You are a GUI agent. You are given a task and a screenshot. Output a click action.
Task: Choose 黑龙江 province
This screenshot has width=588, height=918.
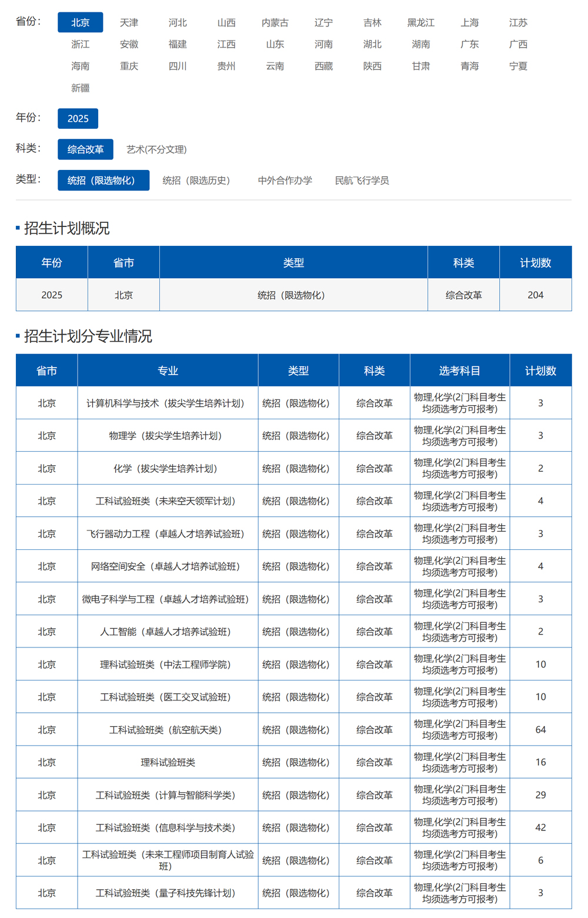[x=420, y=22]
